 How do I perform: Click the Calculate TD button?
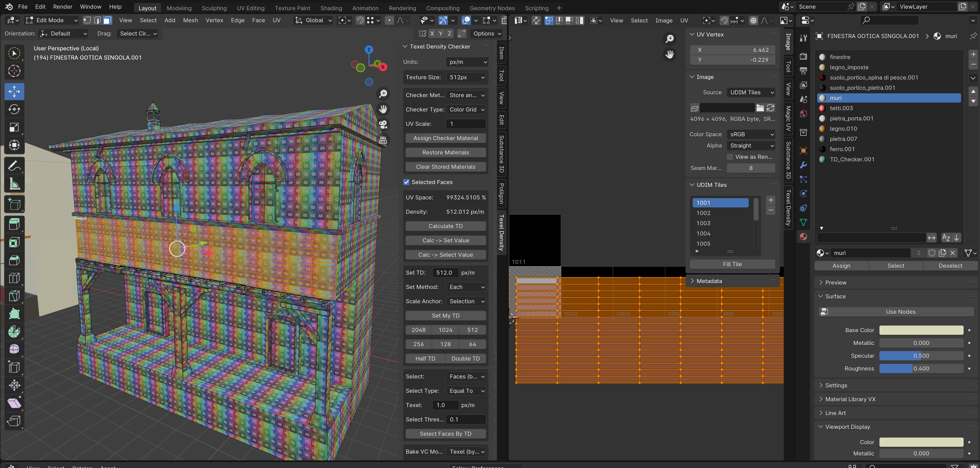point(445,226)
